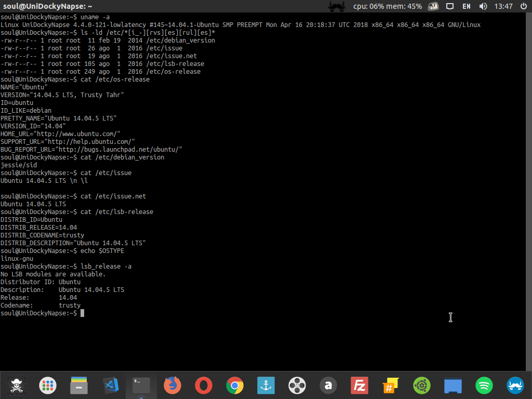Open the power session menu
This screenshot has width=532, height=399.
coord(524,6)
